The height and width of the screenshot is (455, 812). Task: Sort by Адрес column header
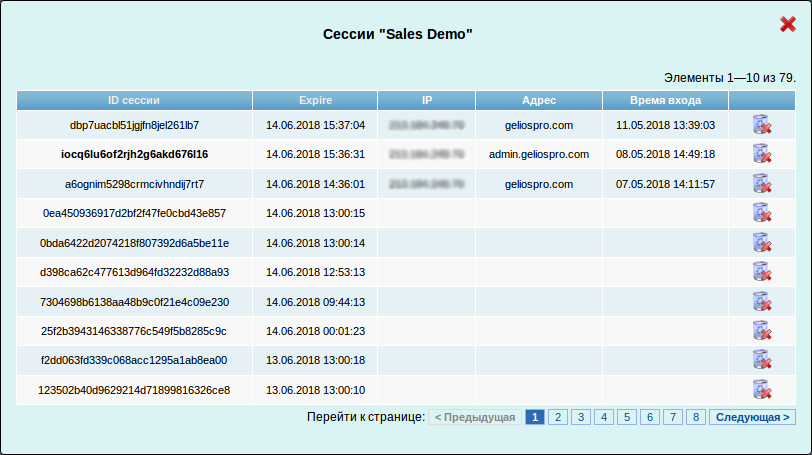[x=539, y=100]
